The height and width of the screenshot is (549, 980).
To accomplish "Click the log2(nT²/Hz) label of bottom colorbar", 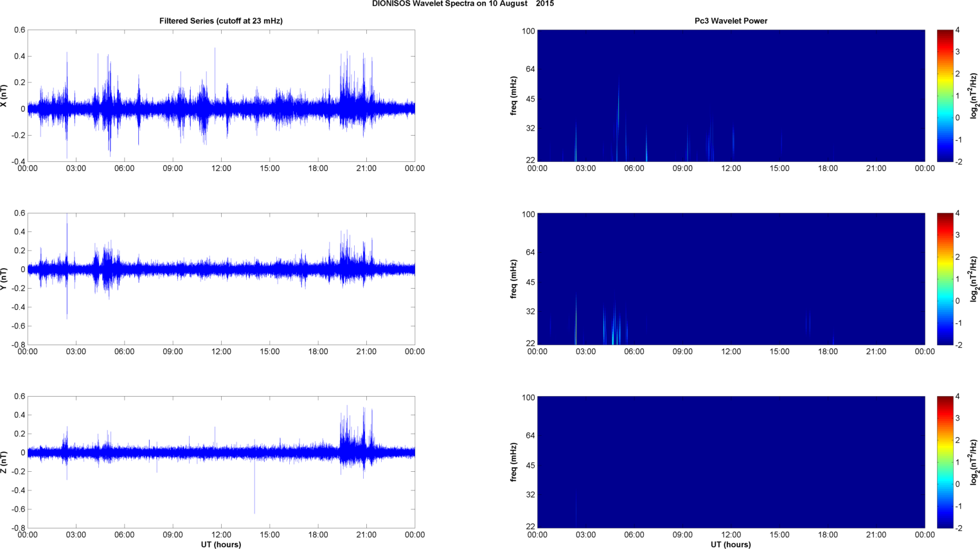I will [974, 462].
